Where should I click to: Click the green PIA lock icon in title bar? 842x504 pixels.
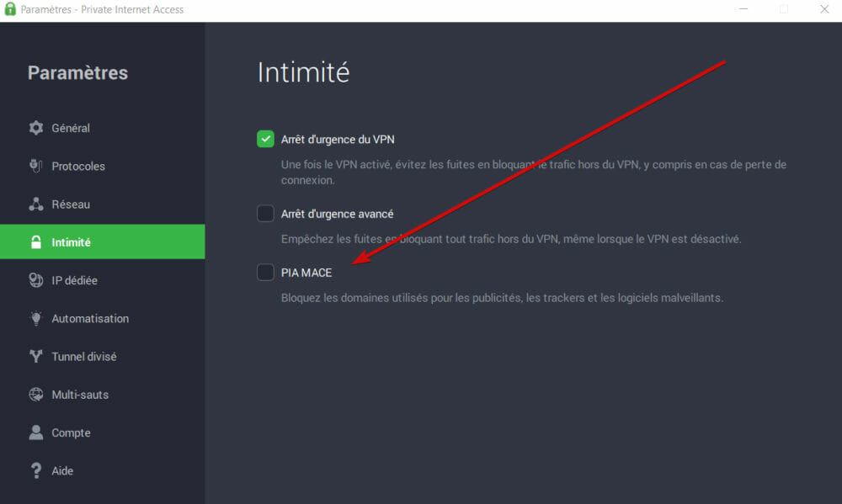(9, 9)
